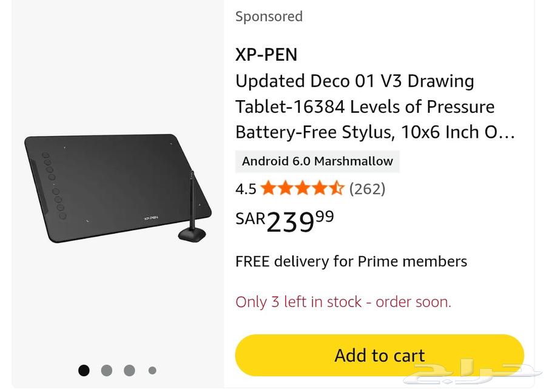Click the Sponsored label
Viewport: 546px width, 392px height.
coord(269,16)
